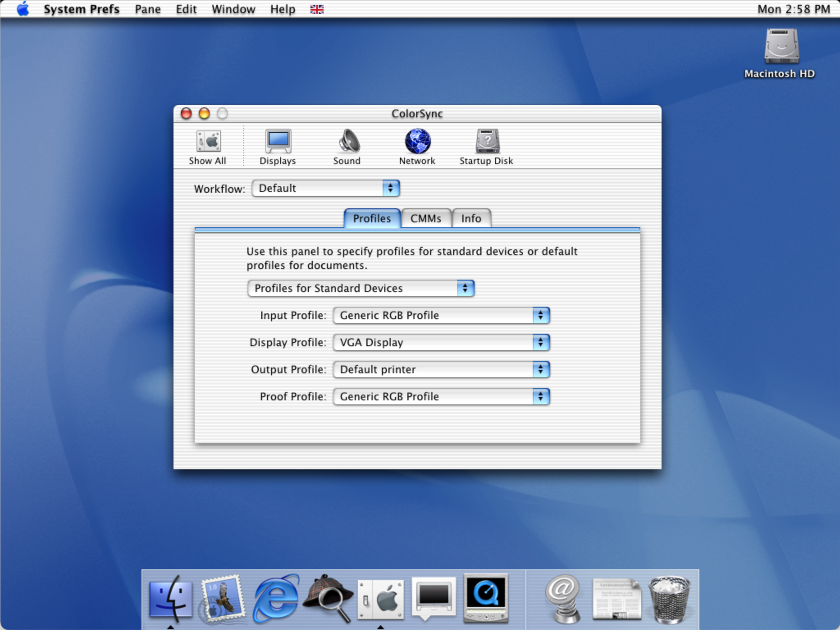Open the @ spring Dock icon
The height and width of the screenshot is (630, 840).
(x=563, y=598)
